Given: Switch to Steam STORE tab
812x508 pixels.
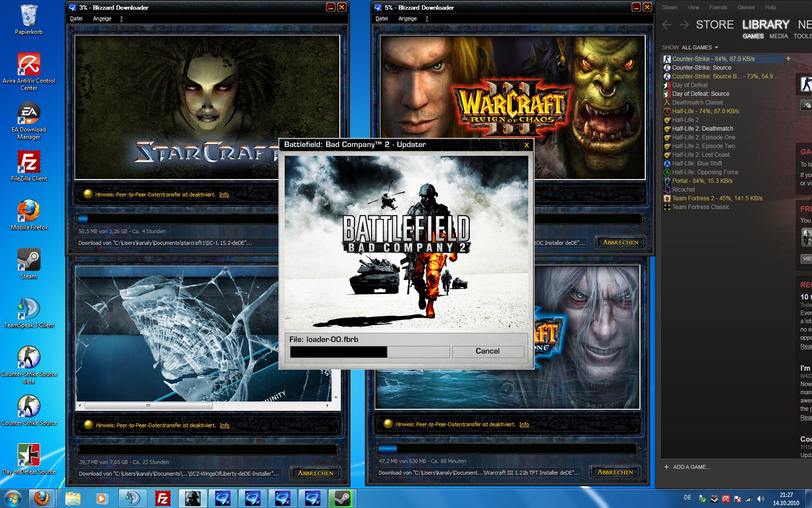Looking at the screenshot, I should pyautogui.click(x=714, y=25).
